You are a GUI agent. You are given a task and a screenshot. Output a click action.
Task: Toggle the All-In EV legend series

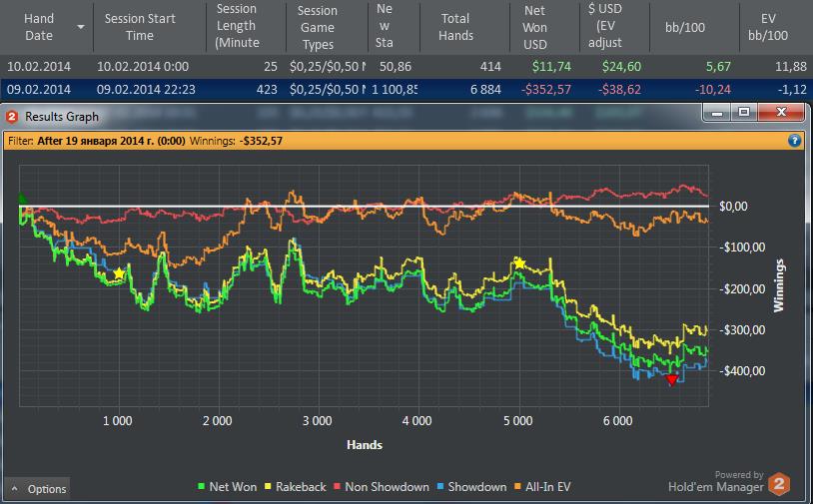point(542,487)
